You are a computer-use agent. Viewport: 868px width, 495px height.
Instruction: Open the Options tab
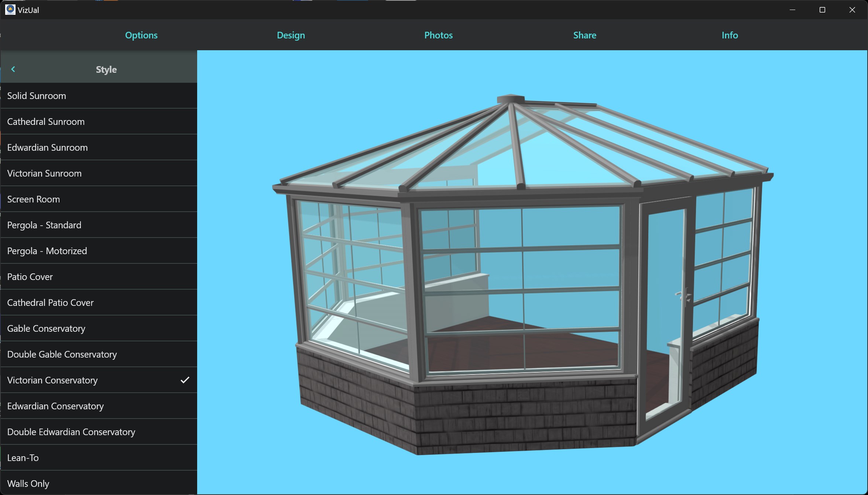coord(141,35)
